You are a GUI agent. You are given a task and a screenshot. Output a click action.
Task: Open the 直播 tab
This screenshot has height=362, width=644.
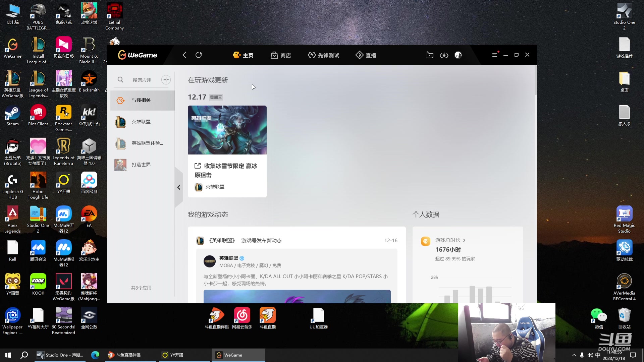pyautogui.click(x=366, y=55)
